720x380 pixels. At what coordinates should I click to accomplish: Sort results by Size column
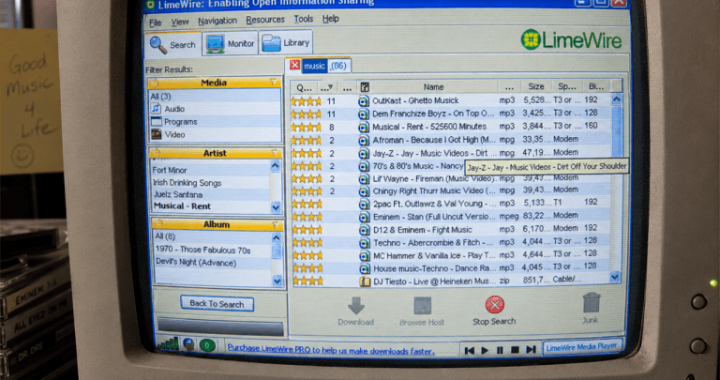tap(535, 86)
